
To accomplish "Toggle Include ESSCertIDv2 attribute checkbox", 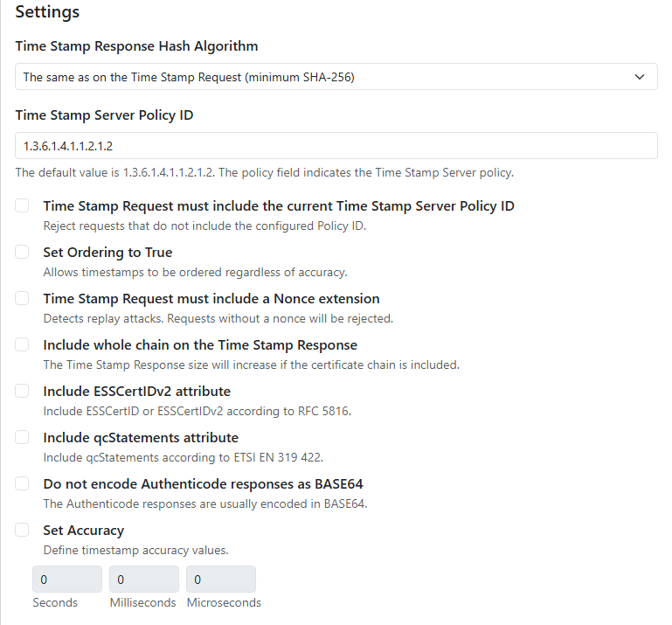I will click(x=22, y=391).
